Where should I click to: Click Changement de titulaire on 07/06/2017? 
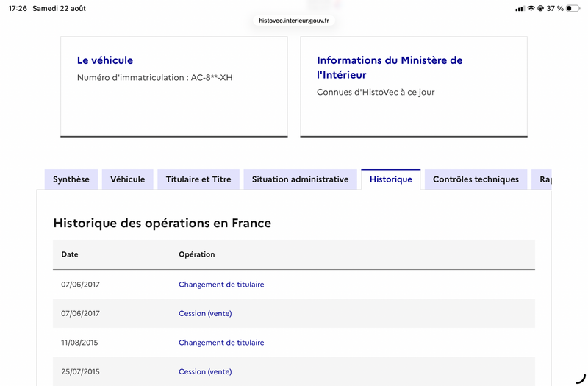pyautogui.click(x=221, y=285)
